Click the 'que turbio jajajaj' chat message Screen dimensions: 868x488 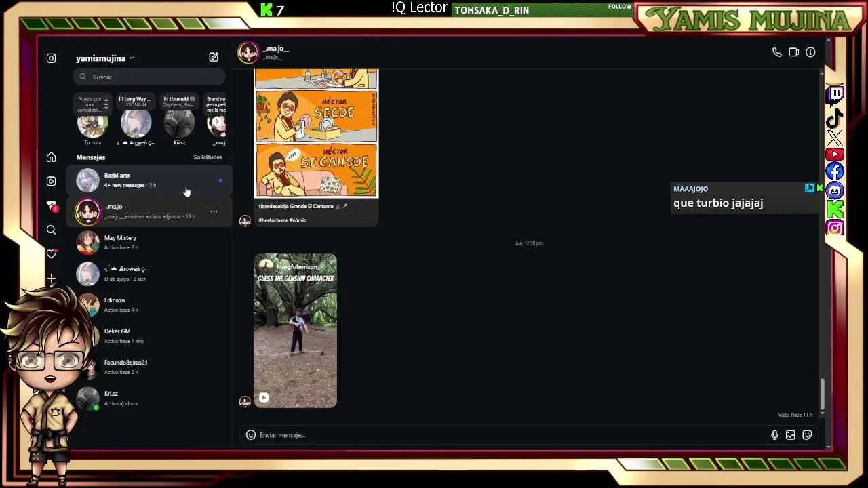(718, 203)
